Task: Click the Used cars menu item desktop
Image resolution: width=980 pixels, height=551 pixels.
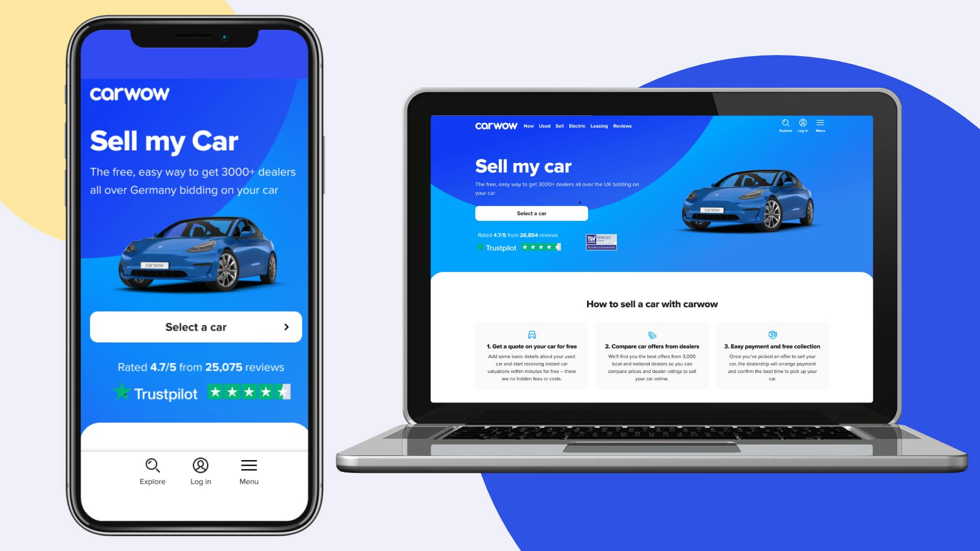Action: click(x=543, y=126)
